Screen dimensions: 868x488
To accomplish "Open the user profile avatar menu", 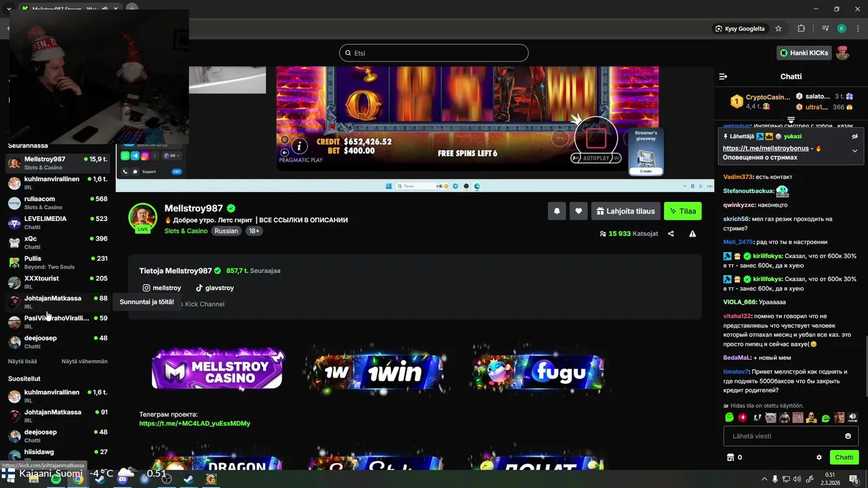I will pos(843,53).
